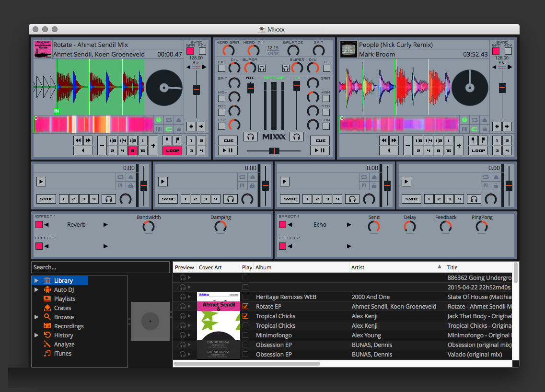Image resolution: width=545 pixels, height=392 pixels.
Task: Select the Recordings sidebar icon
Action: click(47, 326)
